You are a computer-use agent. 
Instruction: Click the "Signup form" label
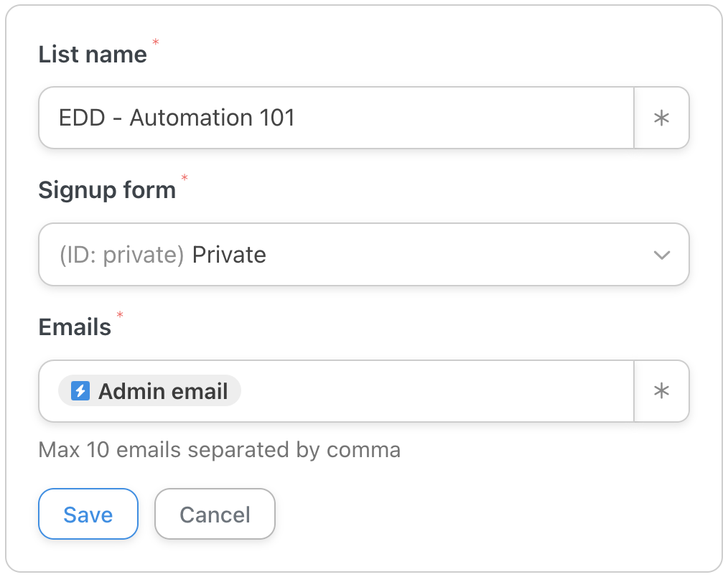pyautogui.click(x=107, y=190)
